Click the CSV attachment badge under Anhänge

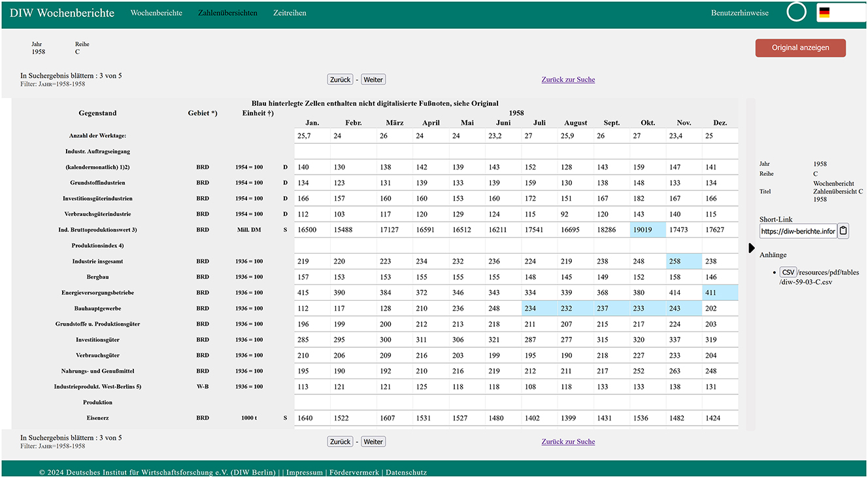[788, 272]
